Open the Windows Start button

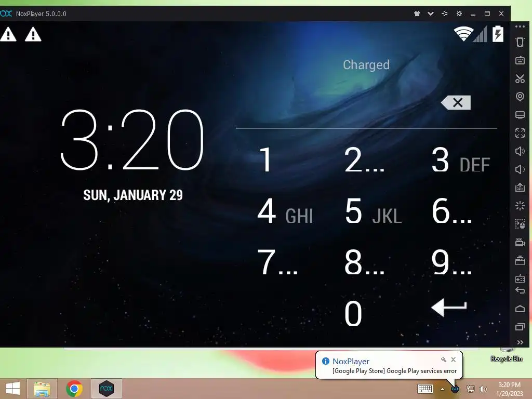tap(12, 389)
